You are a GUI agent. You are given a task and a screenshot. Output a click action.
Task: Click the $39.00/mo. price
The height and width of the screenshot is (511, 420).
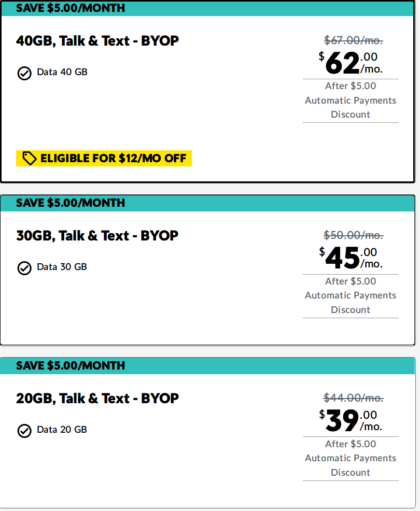click(x=351, y=421)
